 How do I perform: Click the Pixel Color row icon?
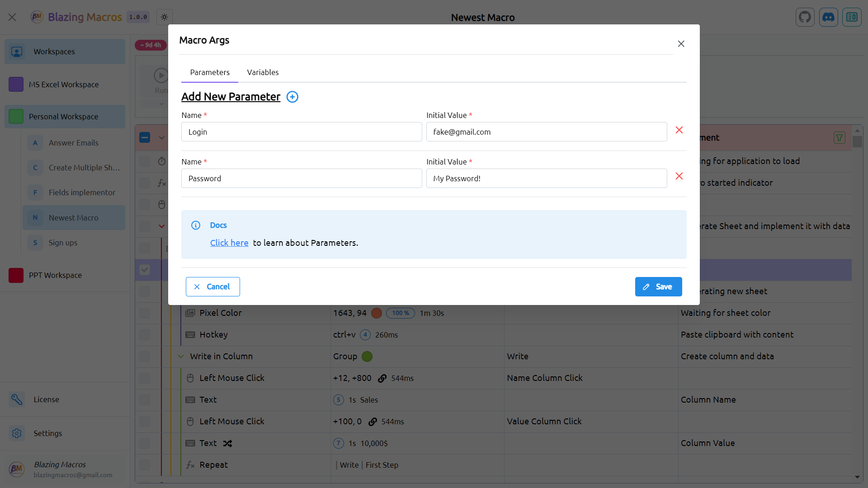pos(190,313)
